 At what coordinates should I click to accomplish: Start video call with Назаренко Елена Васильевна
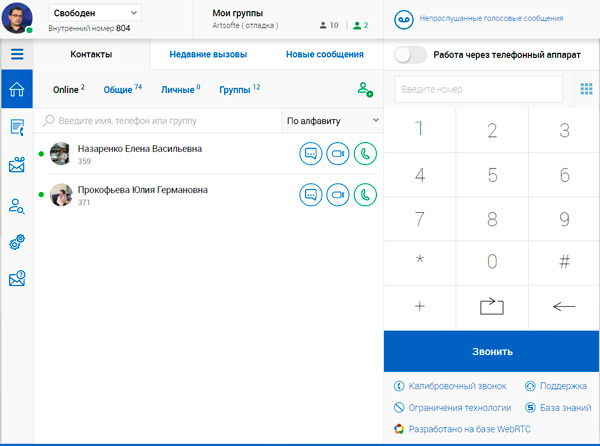(x=338, y=154)
